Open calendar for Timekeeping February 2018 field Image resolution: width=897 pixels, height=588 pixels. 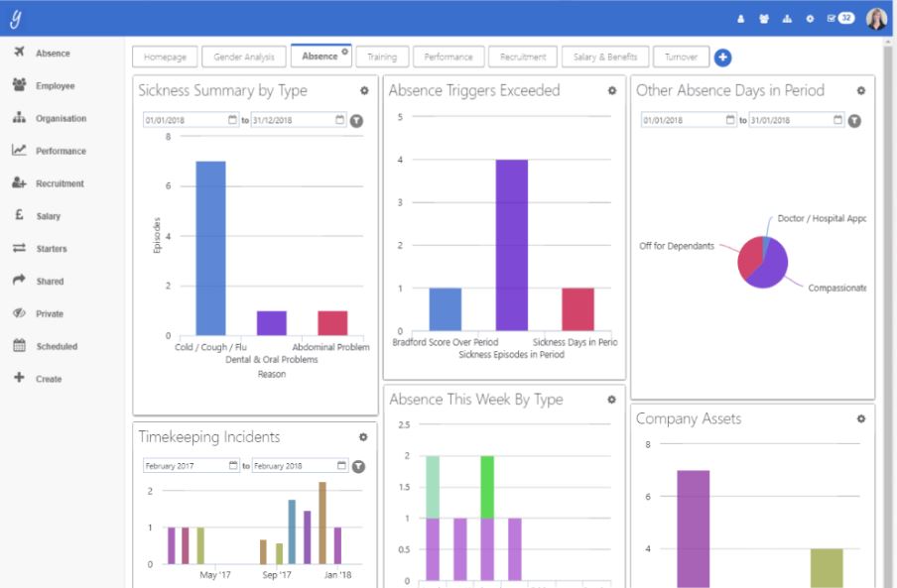point(341,465)
